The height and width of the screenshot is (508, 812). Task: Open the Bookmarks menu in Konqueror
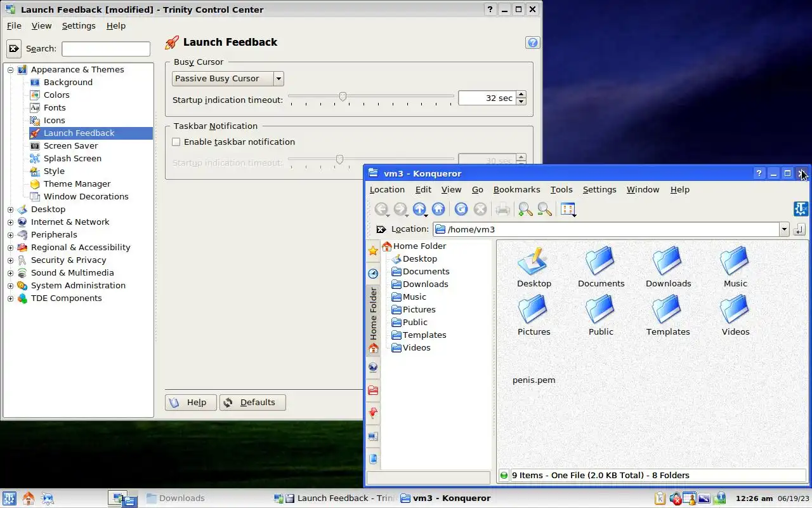(516, 190)
